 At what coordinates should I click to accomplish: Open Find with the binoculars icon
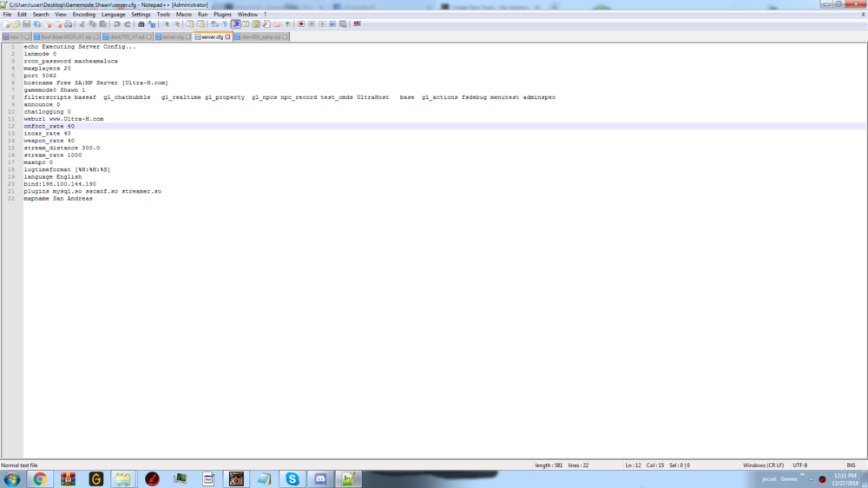click(x=141, y=24)
